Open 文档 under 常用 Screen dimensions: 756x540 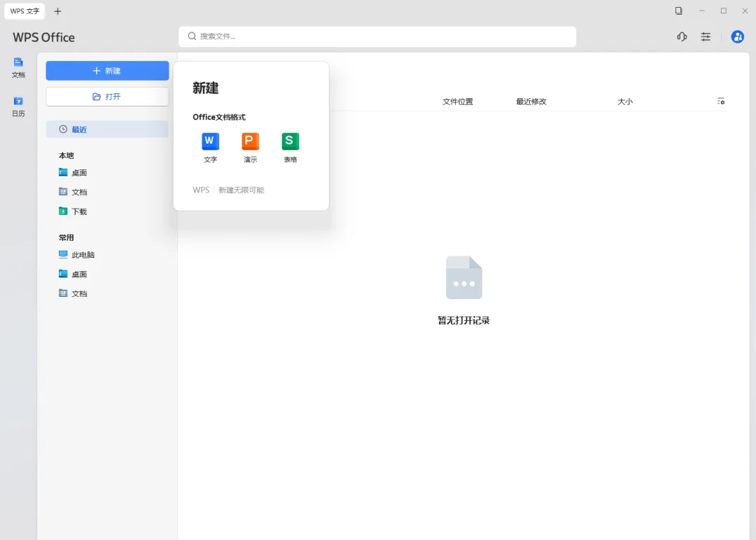pos(73,293)
